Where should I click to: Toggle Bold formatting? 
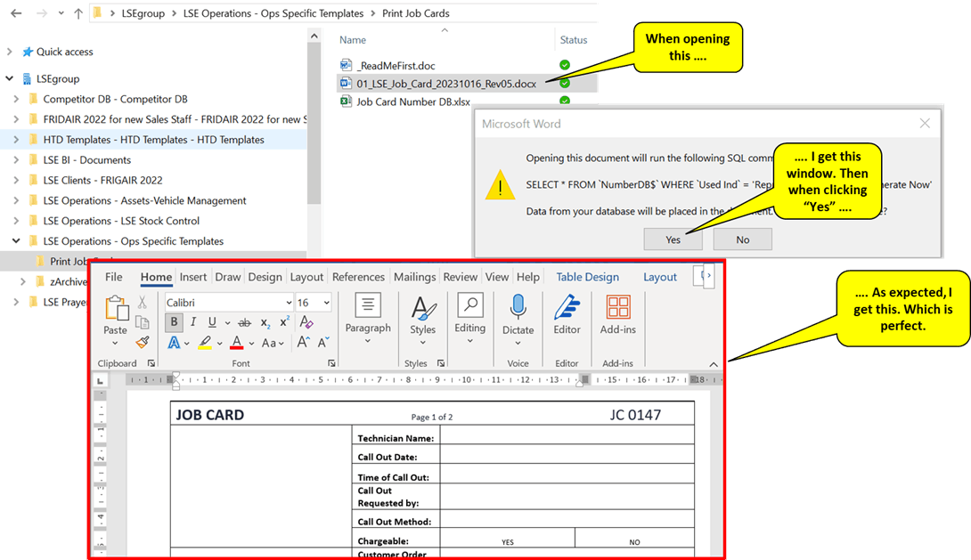174,321
